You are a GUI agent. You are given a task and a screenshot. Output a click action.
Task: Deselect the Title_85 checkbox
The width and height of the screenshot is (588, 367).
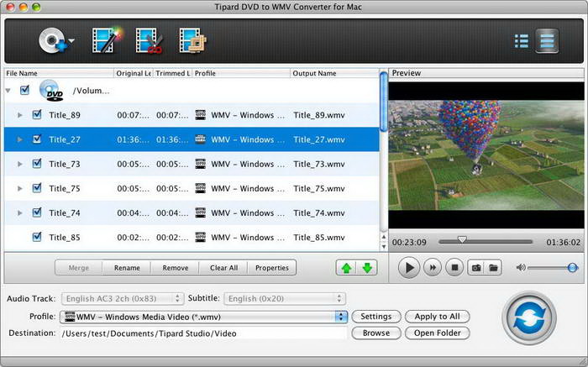(37, 238)
